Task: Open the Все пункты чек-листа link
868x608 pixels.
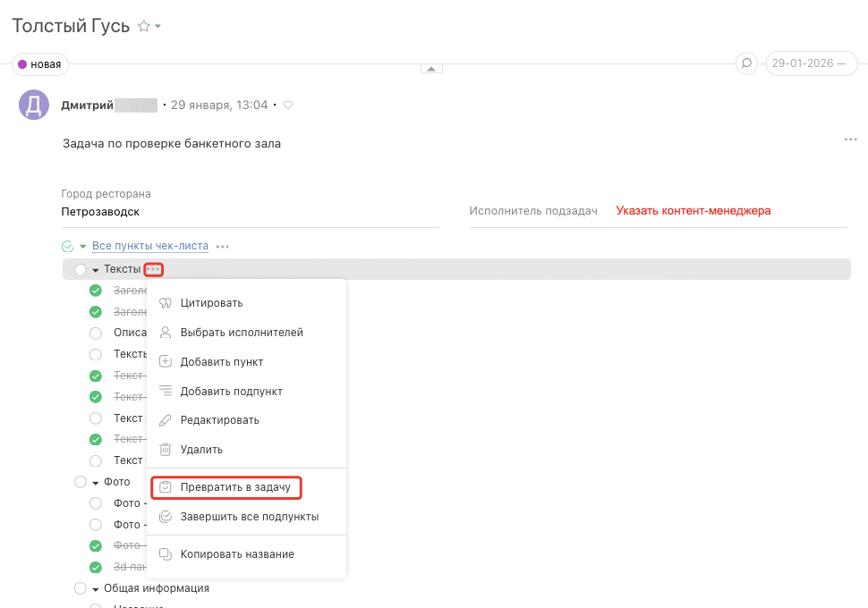Action: (x=149, y=247)
